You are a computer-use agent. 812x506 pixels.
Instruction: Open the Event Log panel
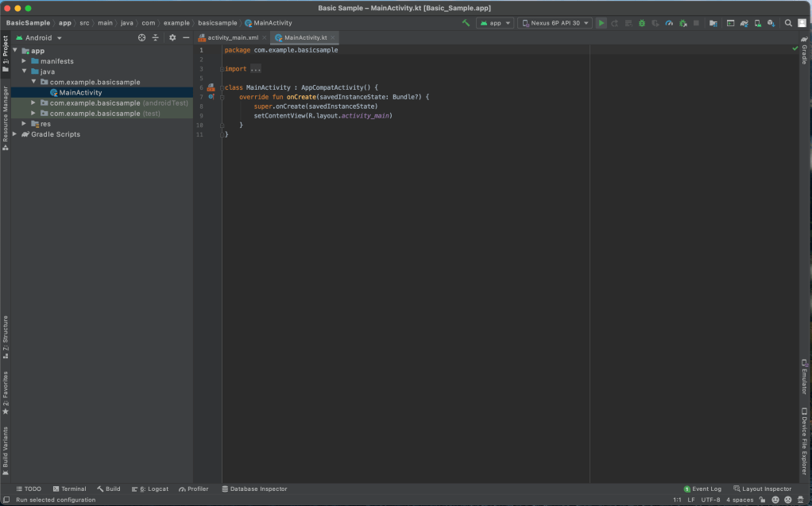pos(702,489)
